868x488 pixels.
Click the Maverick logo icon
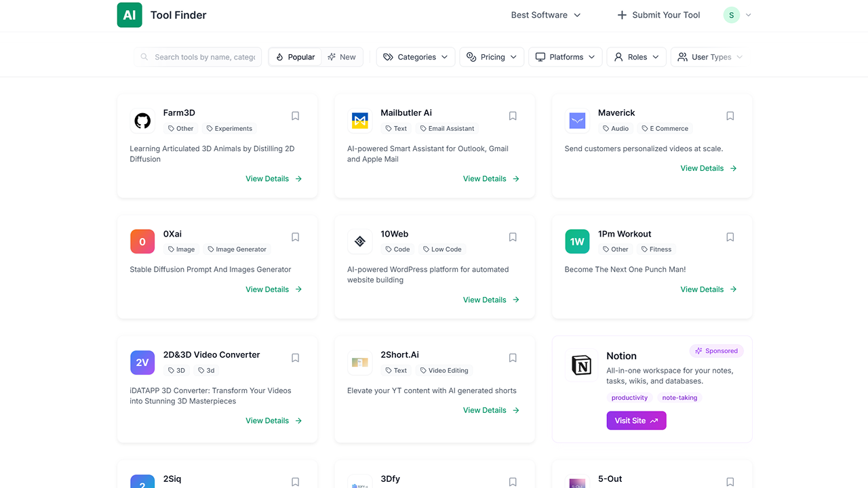[577, 121]
